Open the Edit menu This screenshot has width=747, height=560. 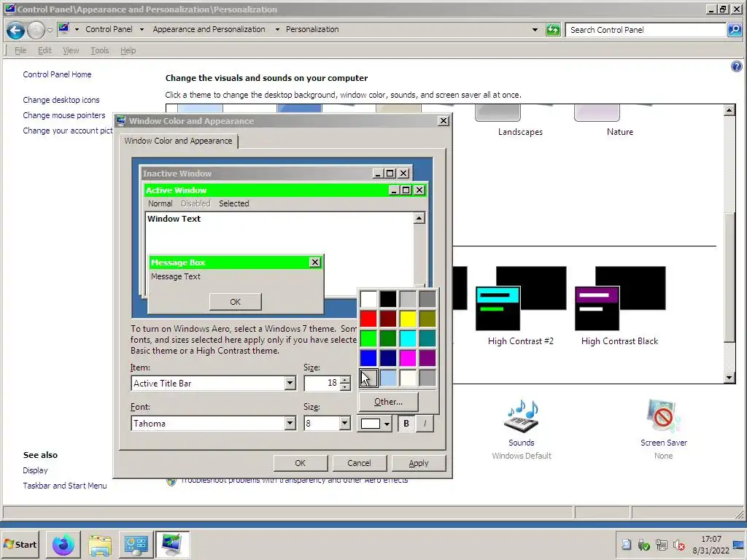(44, 50)
